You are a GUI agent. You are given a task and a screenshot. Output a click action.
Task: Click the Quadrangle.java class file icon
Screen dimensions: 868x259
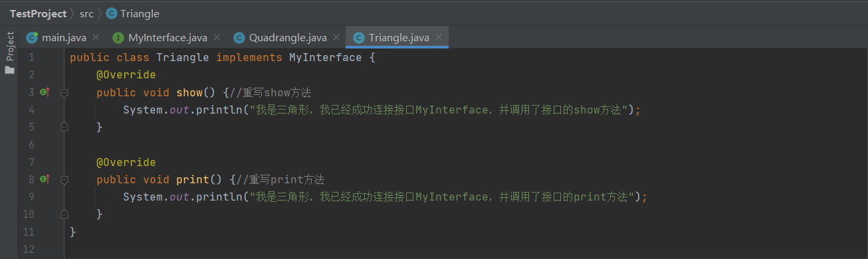tap(239, 37)
